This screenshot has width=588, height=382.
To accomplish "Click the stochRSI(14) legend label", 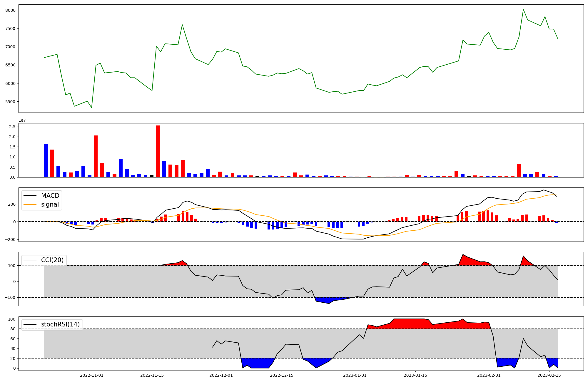I will (60, 324).
